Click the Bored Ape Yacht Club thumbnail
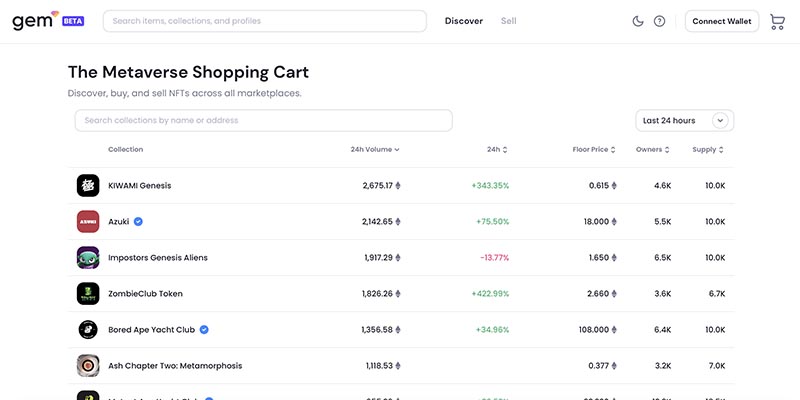Screen dimensions: 800x400 point(88,330)
